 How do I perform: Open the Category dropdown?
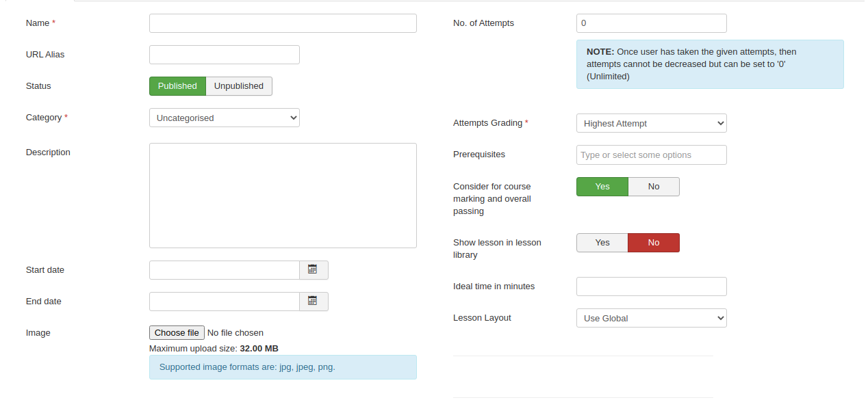coord(224,118)
